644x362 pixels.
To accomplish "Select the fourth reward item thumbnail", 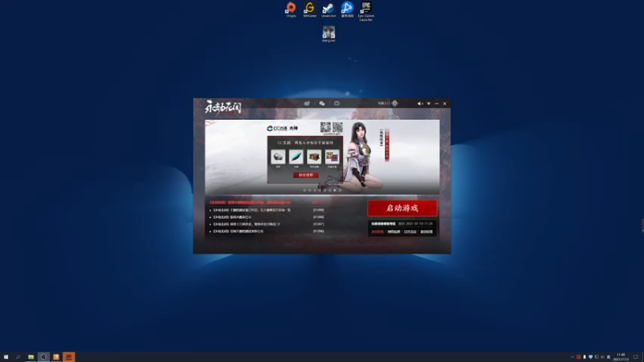I will tap(332, 157).
